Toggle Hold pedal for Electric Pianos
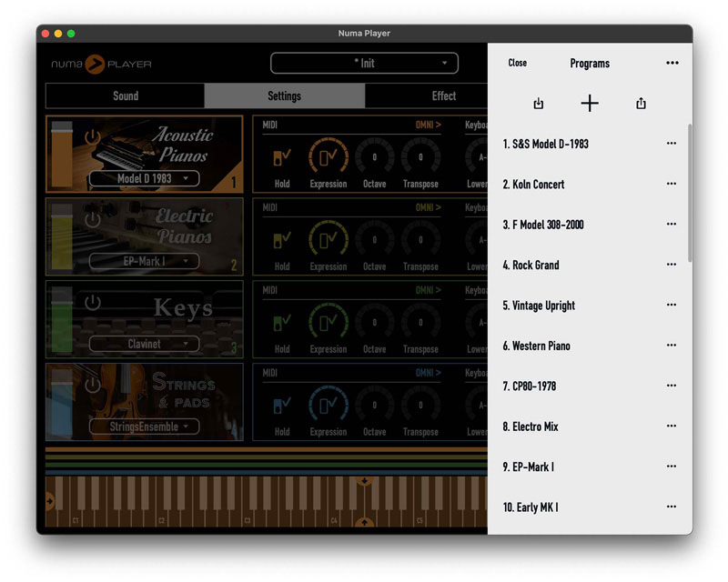The height and width of the screenshot is (582, 728). point(282,240)
